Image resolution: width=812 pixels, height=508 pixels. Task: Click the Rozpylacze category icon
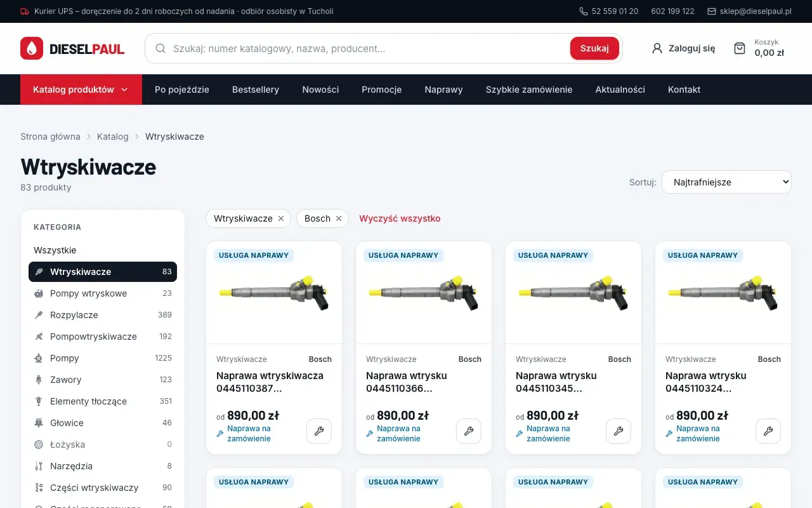coord(39,315)
